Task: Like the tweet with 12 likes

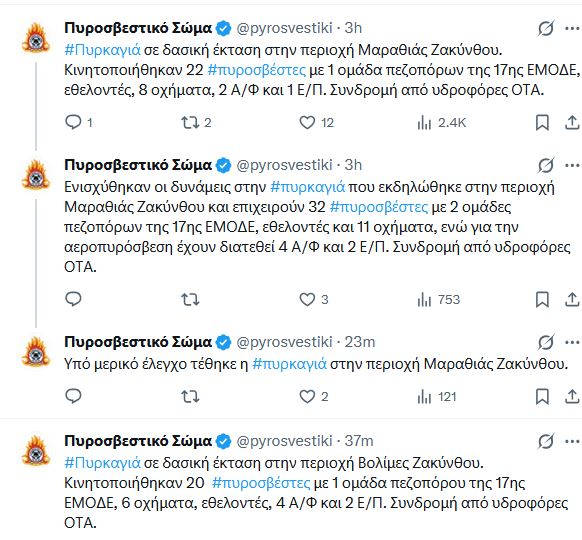Action: coord(307,122)
